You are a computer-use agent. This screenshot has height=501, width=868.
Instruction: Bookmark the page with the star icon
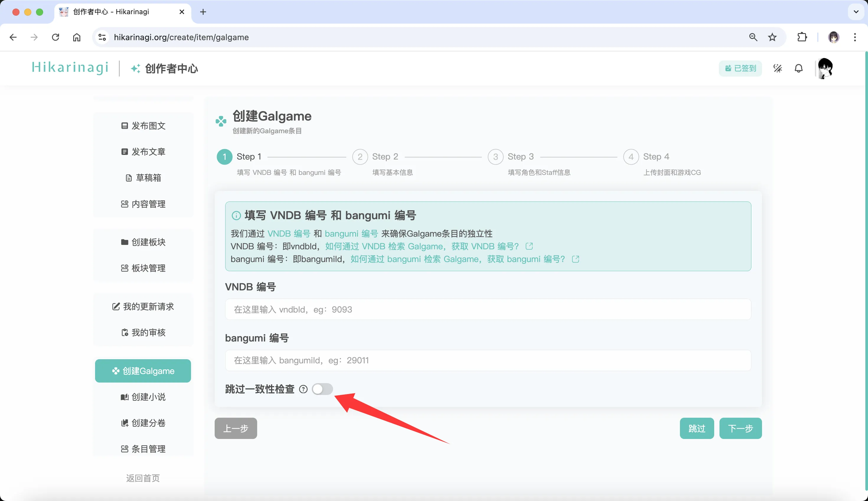[772, 37]
